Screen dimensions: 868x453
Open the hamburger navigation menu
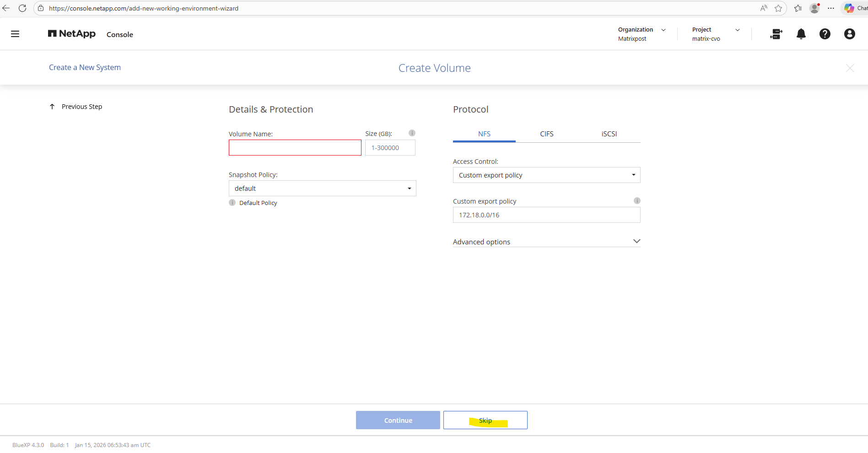tap(15, 34)
